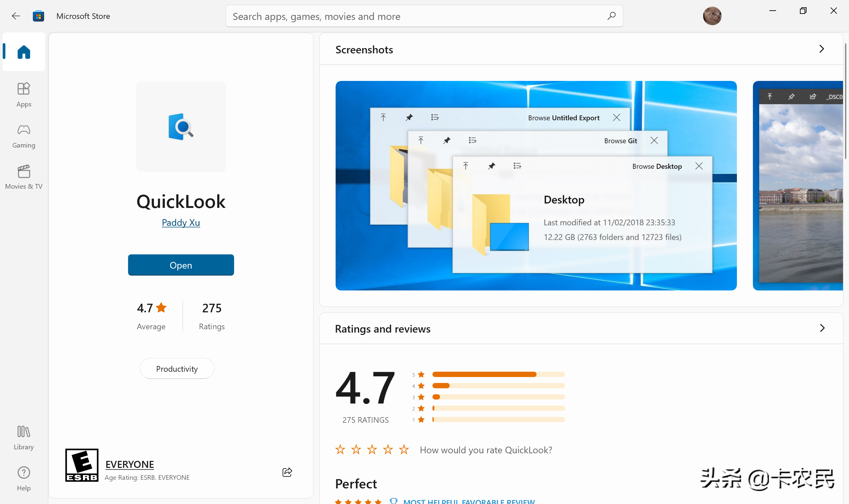This screenshot has width=849, height=504.
Task: Select a 1-star rating for QuickLook
Action: 340,449
